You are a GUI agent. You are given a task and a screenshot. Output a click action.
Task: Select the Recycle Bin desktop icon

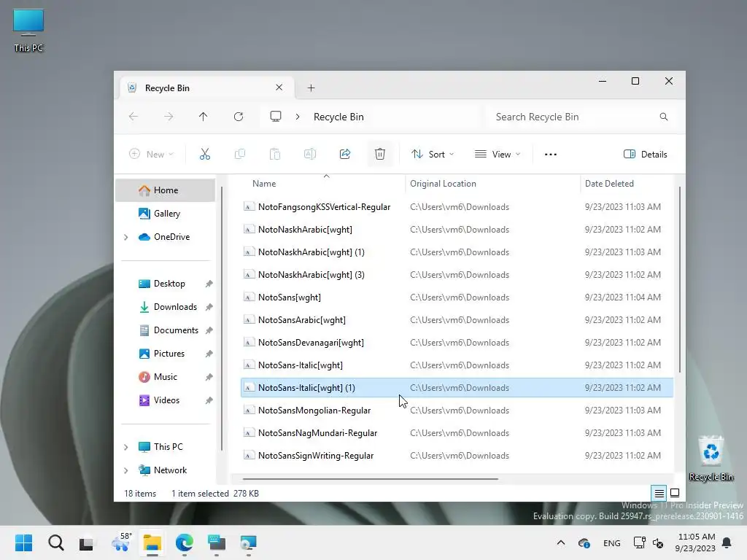point(711,459)
